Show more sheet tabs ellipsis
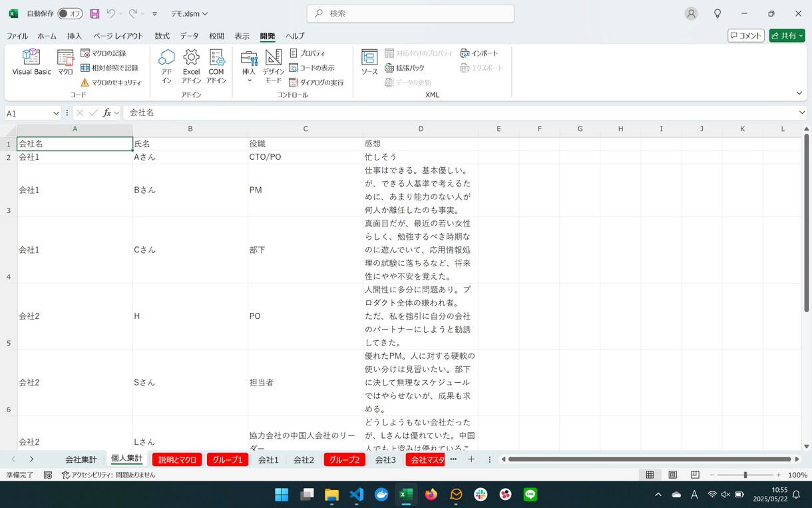 pos(453,459)
